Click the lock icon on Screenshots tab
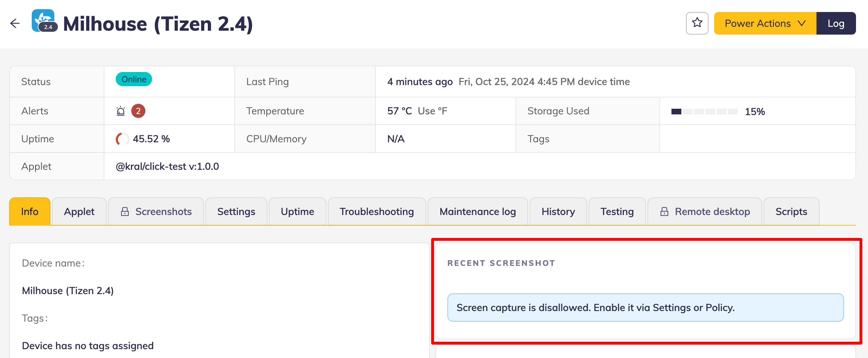868x358 pixels. pos(125,211)
